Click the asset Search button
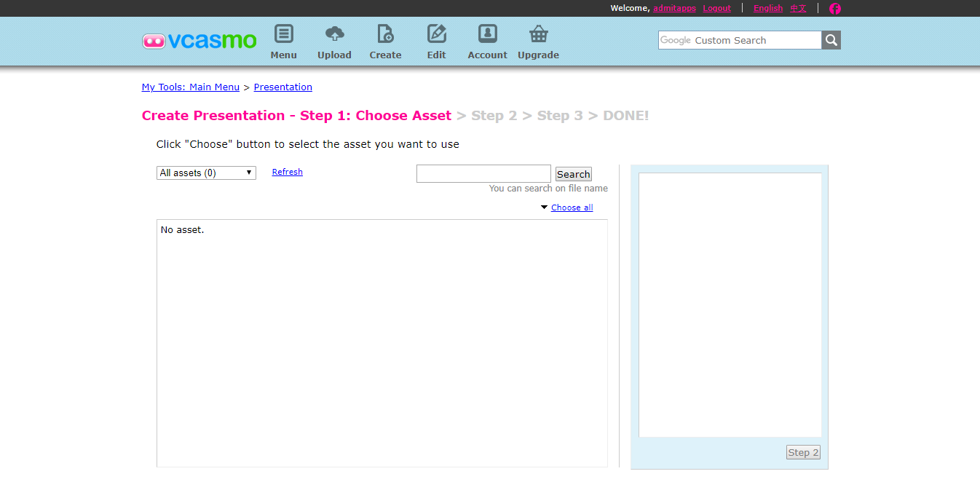 click(x=574, y=174)
